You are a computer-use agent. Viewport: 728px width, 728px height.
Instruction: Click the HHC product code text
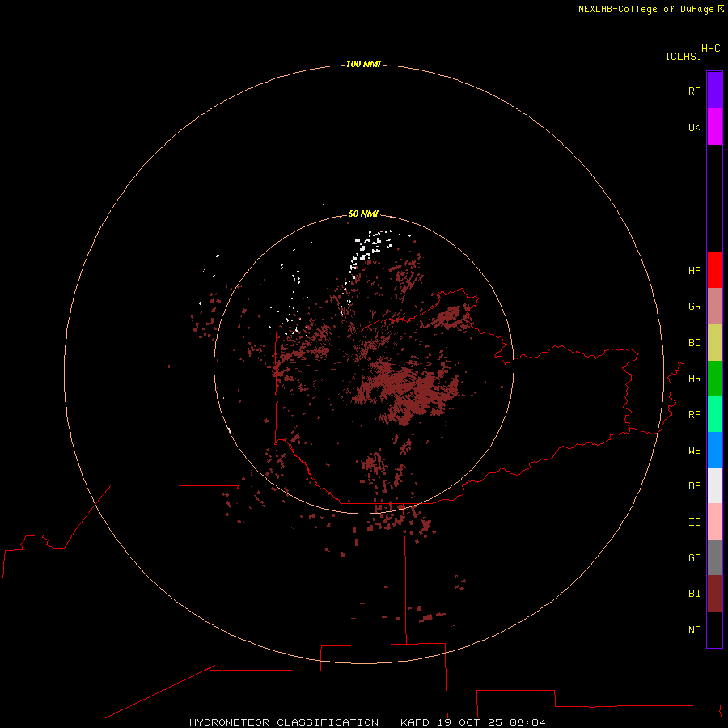pos(710,49)
